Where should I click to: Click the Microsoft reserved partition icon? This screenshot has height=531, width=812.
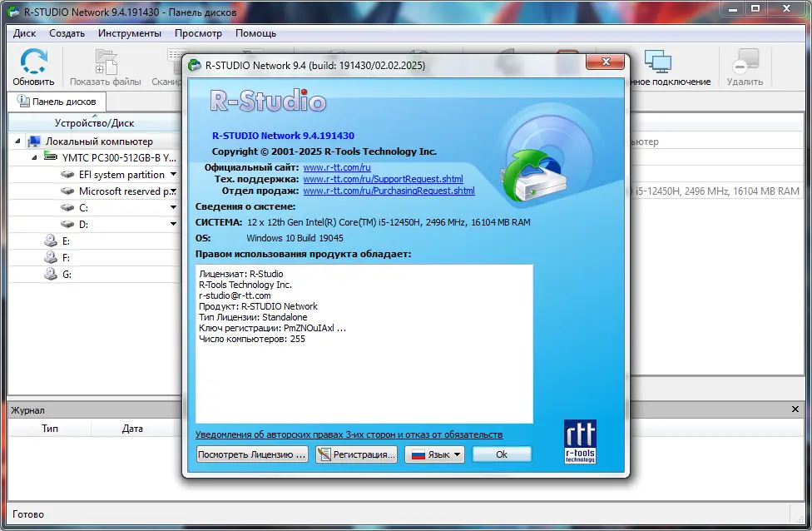pyautogui.click(x=67, y=191)
